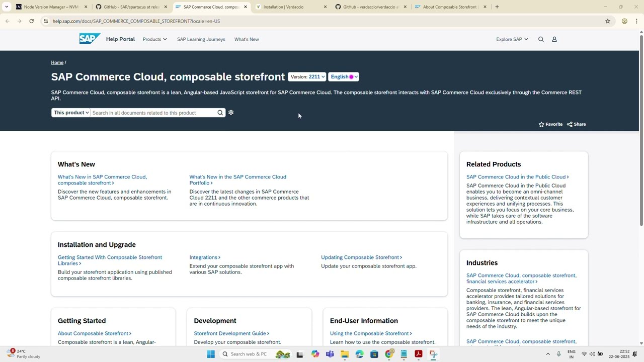Switch ENG IN input language

tap(572, 354)
